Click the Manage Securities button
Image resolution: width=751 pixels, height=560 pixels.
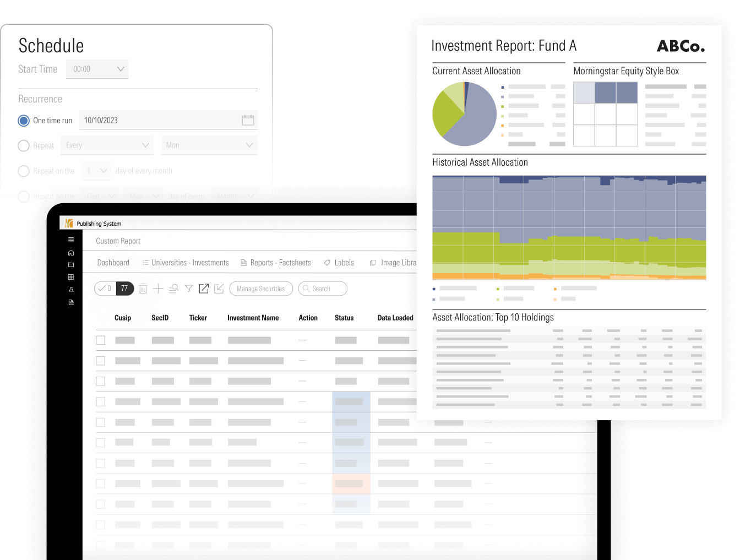point(260,289)
